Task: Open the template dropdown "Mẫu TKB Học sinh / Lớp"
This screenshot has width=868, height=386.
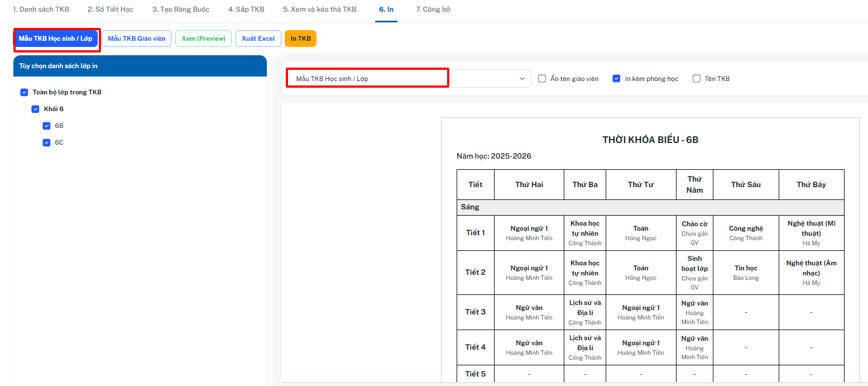Action: pos(409,79)
